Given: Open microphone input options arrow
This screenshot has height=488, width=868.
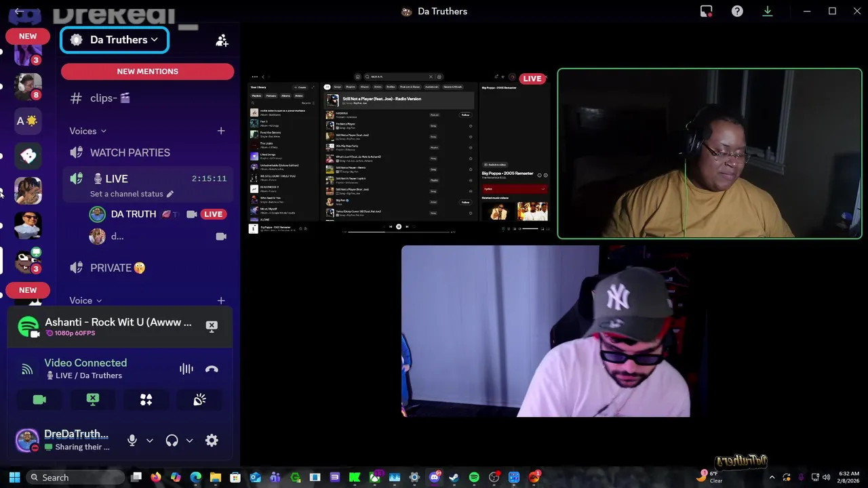Looking at the screenshot, I should 150,441.
